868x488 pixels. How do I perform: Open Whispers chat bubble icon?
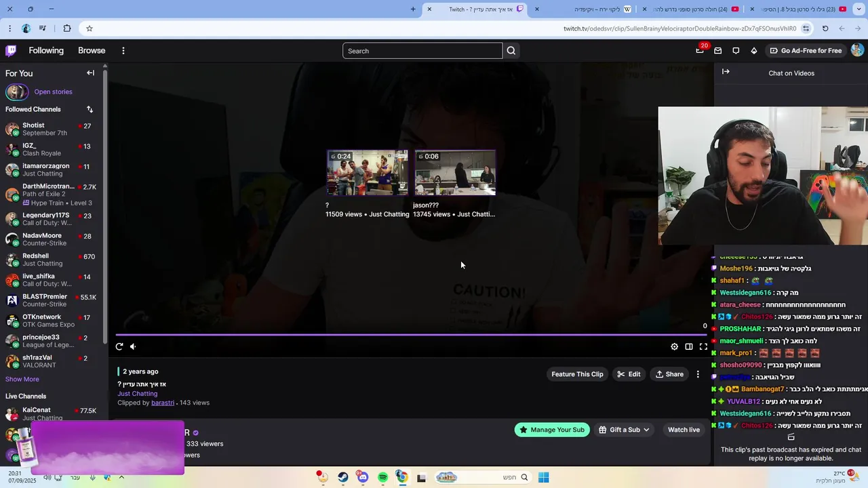736,51
